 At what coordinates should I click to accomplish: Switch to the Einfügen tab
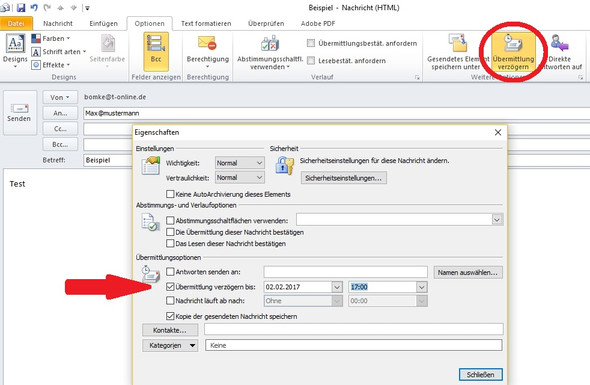point(103,23)
